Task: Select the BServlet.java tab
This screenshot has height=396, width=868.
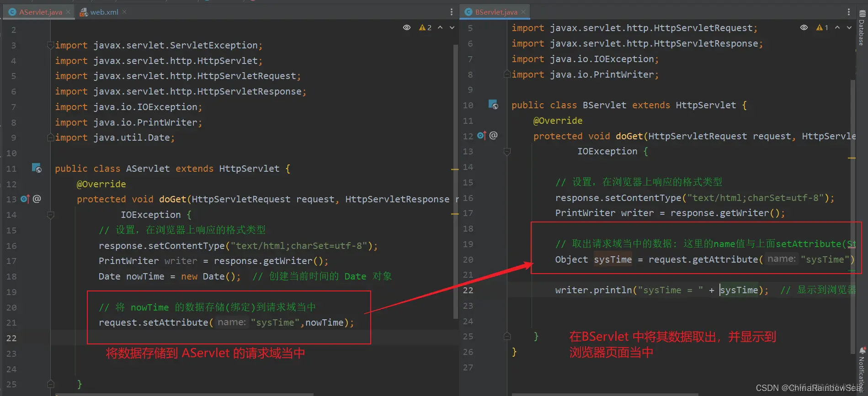Action: pos(496,12)
